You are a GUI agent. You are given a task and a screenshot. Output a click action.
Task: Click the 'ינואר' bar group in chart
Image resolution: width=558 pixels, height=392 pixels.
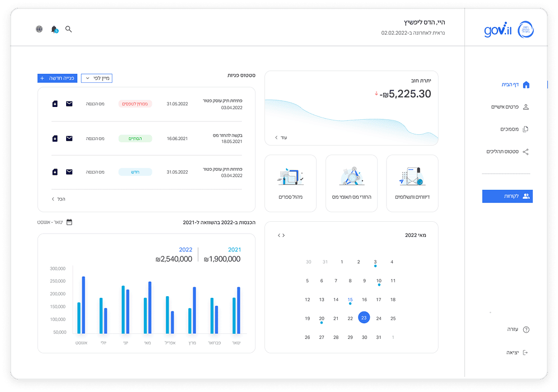click(x=236, y=310)
